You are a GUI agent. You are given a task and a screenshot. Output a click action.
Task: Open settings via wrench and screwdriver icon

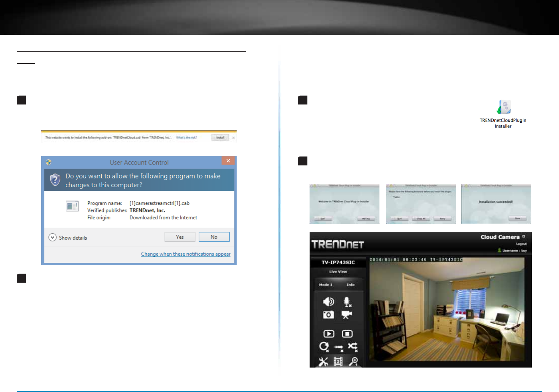coord(323,362)
